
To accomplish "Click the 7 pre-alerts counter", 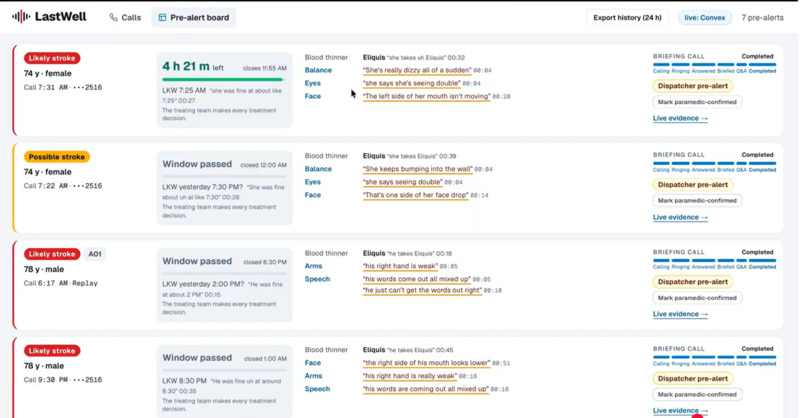I will pos(762,17).
